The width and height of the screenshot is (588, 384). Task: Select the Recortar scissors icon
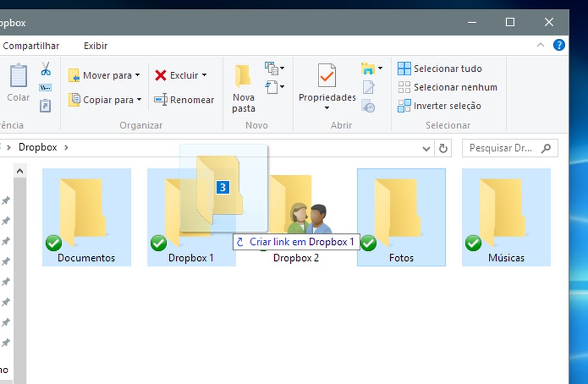(46, 67)
